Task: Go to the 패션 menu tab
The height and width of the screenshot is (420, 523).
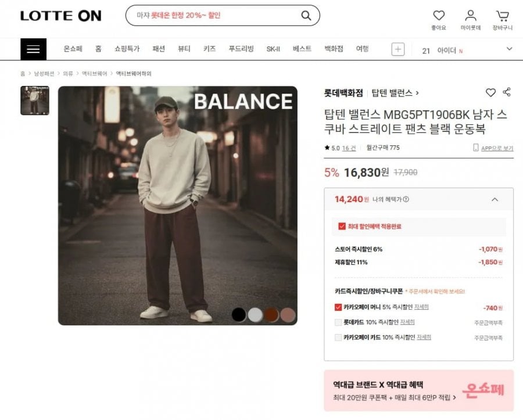Action: click(159, 49)
